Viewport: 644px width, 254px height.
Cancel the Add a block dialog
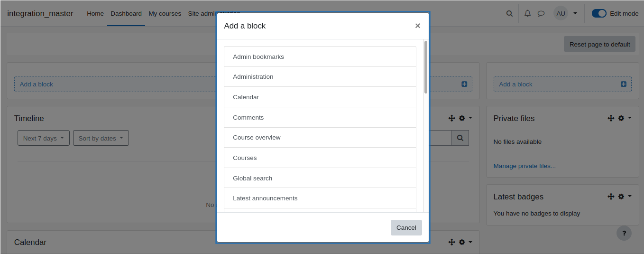coord(406,227)
